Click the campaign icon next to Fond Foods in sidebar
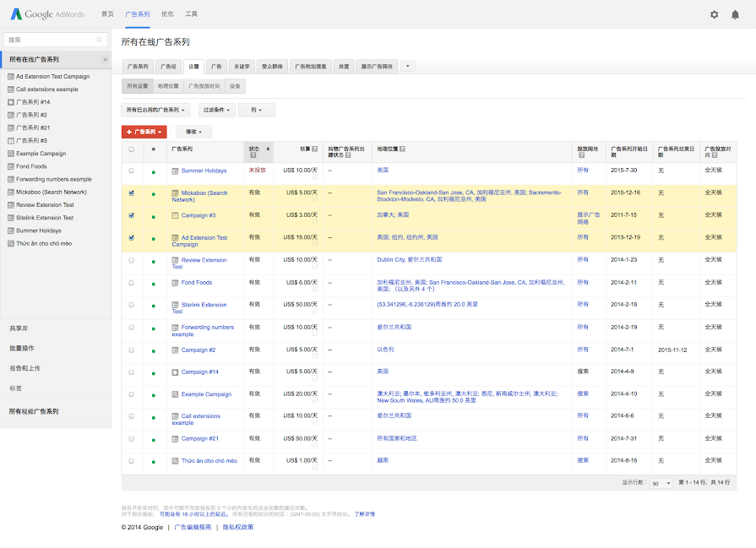Image resolution: width=756 pixels, height=548 pixels. click(11, 166)
